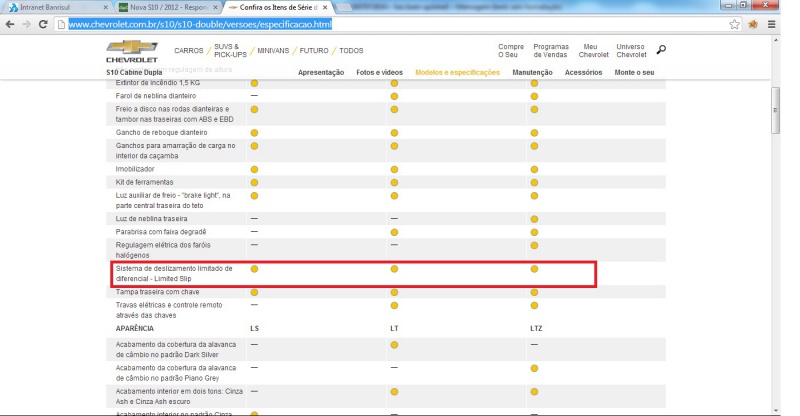Switch to the Nova S10 / 2012 tab

167,8
